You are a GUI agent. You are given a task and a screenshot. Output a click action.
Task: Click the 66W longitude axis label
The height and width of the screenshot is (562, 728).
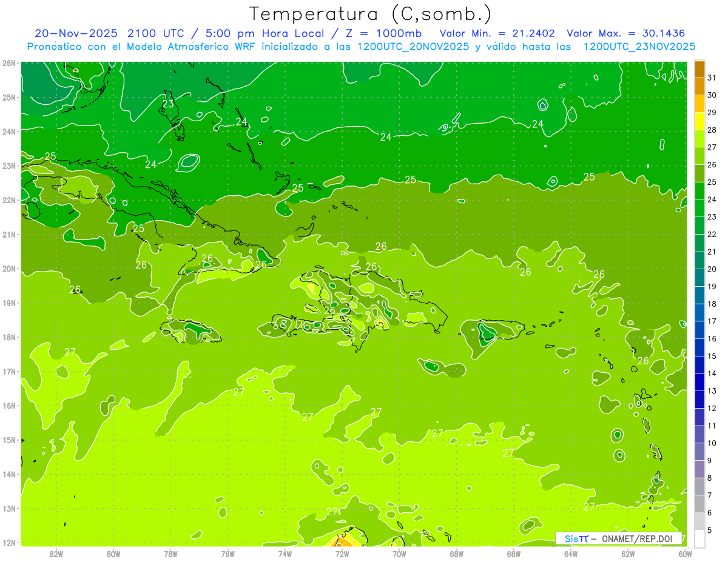coord(514,554)
